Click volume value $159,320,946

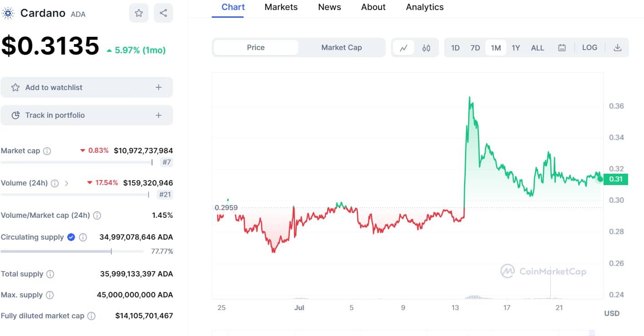pos(148,183)
